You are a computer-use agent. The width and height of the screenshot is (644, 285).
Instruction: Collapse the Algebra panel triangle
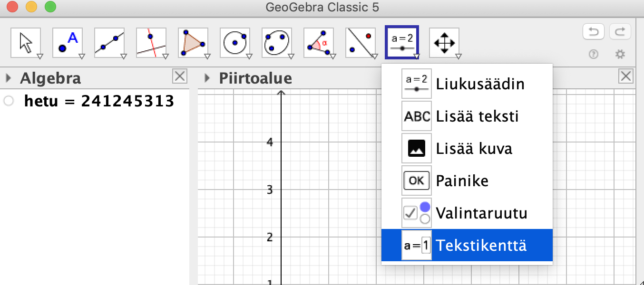pyautogui.click(x=8, y=78)
